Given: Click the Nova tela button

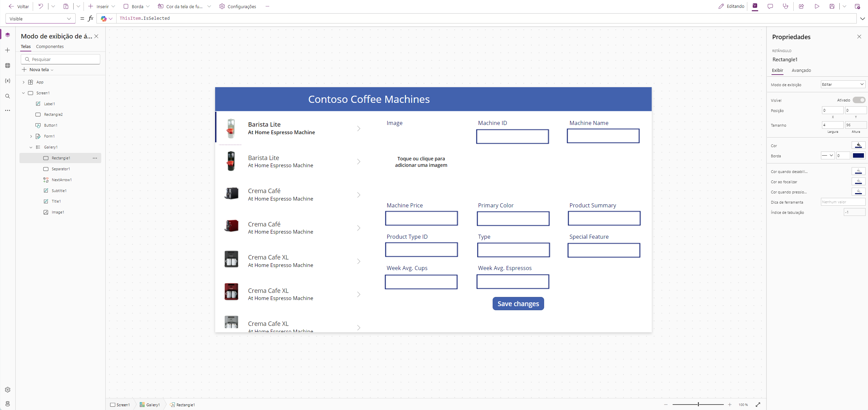Looking at the screenshot, I should coord(38,69).
